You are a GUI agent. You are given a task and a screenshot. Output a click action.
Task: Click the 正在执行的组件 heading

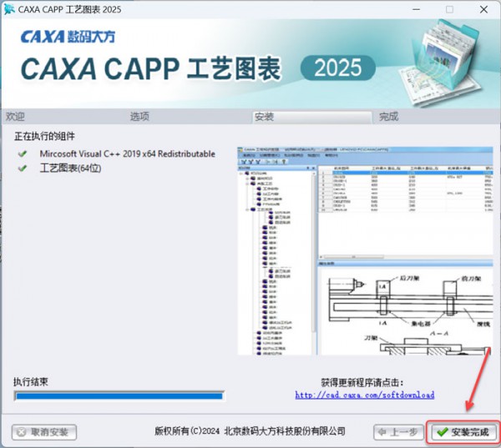[44, 136]
